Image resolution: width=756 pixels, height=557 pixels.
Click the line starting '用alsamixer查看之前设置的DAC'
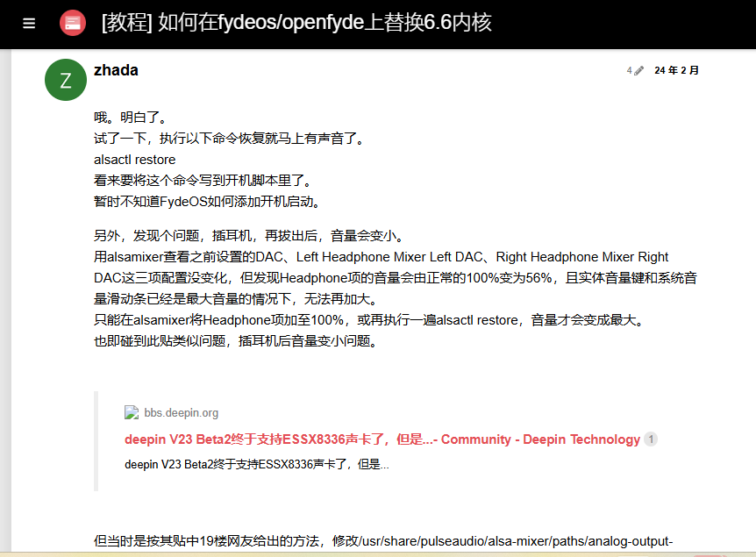pos(381,257)
